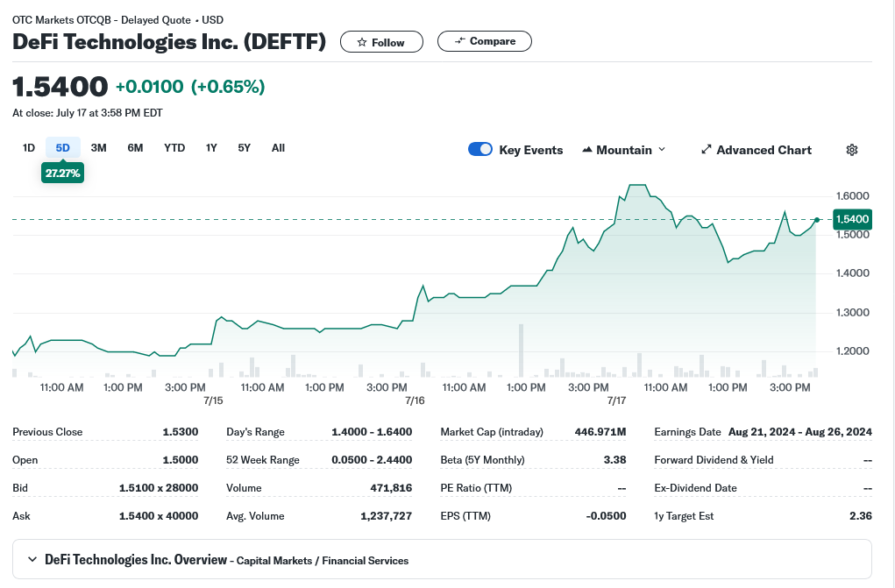Click the Previous Close value 1.5300
The width and height of the screenshot is (895, 588).
tap(181, 432)
